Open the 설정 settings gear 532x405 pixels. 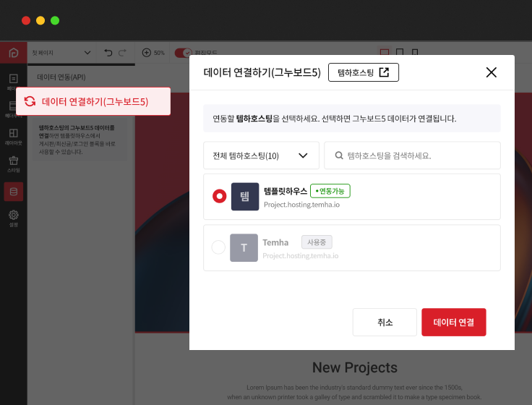pyautogui.click(x=14, y=218)
